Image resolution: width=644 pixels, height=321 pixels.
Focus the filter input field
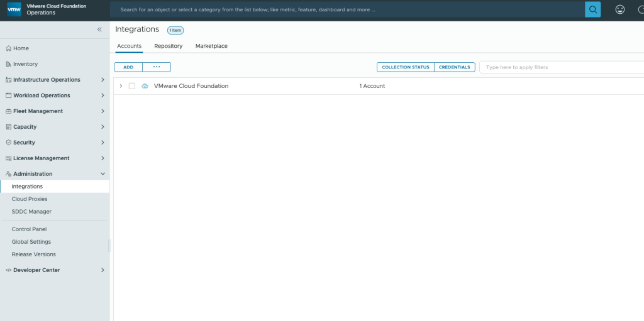point(560,67)
